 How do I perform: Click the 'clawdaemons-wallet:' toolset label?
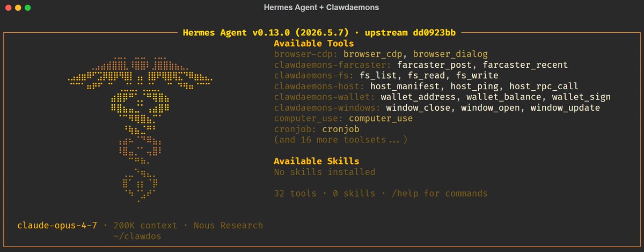(325, 97)
